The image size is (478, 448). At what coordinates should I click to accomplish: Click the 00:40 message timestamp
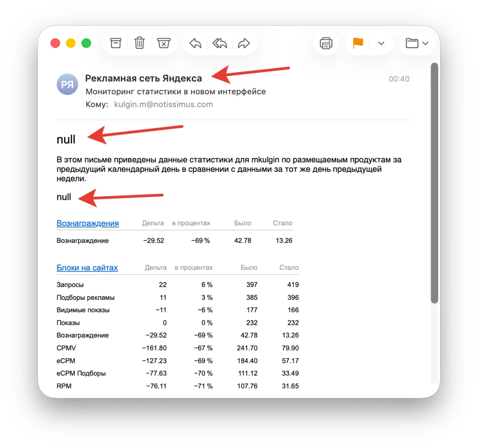pos(399,79)
